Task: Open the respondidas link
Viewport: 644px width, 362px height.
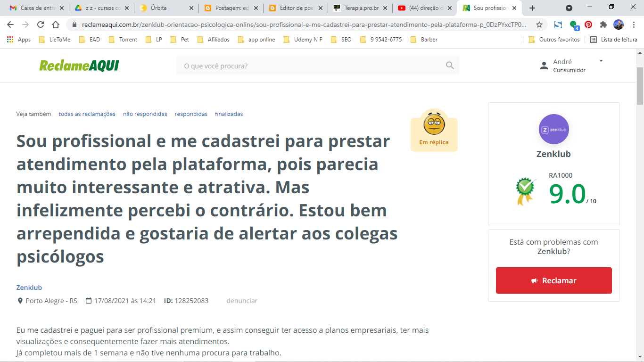Action: coord(191,114)
